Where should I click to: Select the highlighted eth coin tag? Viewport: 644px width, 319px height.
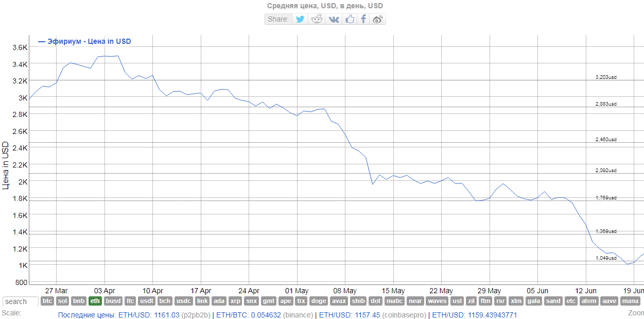pyautogui.click(x=95, y=301)
